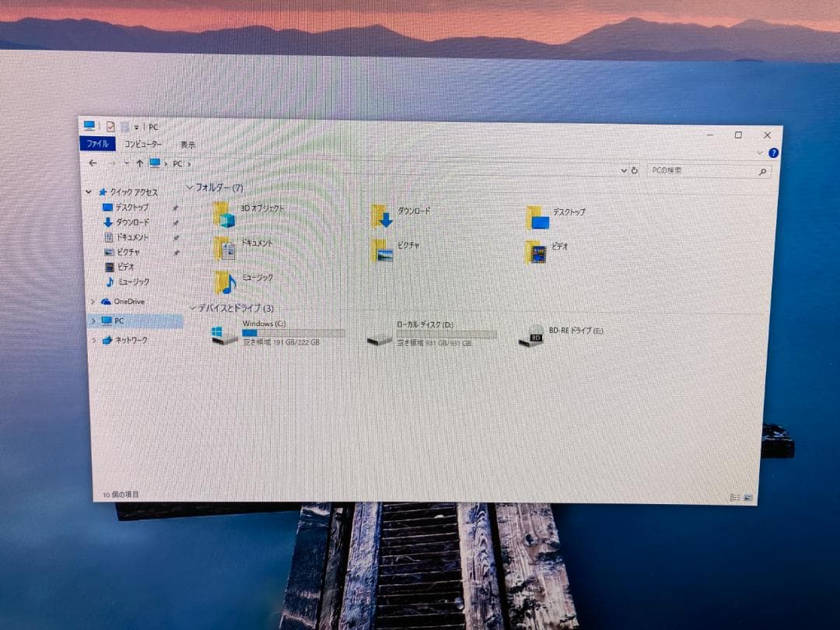Click the refresh button beside the address bar
The height and width of the screenshot is (630, 840).
635,170
